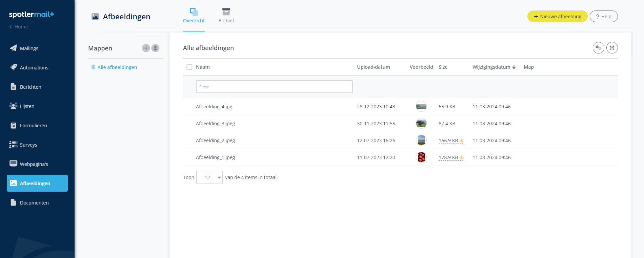Click the add folder plus icon
The image size is (644, 258).
(146, 48)
